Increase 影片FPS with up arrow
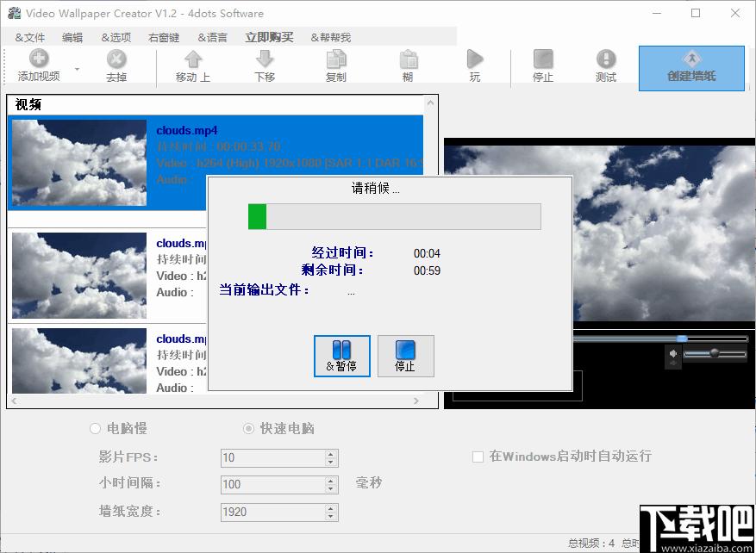Screen dimensions: 756x553 pos(331,454)
